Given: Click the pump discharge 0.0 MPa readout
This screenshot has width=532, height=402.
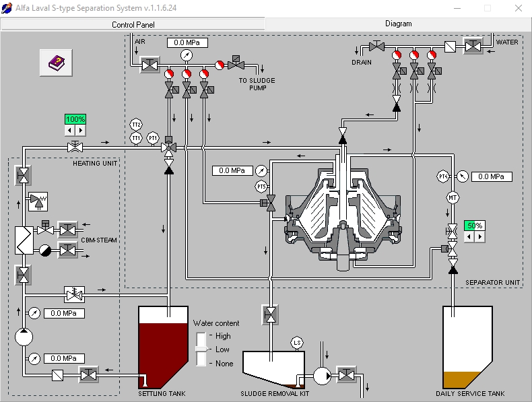Looking at the screenshot, I should 64,313.
